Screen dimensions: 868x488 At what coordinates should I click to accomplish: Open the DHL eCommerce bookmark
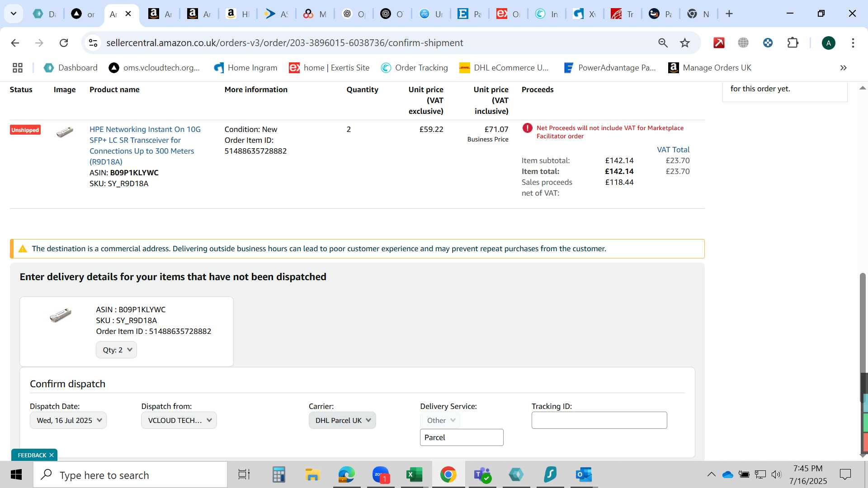504,68
